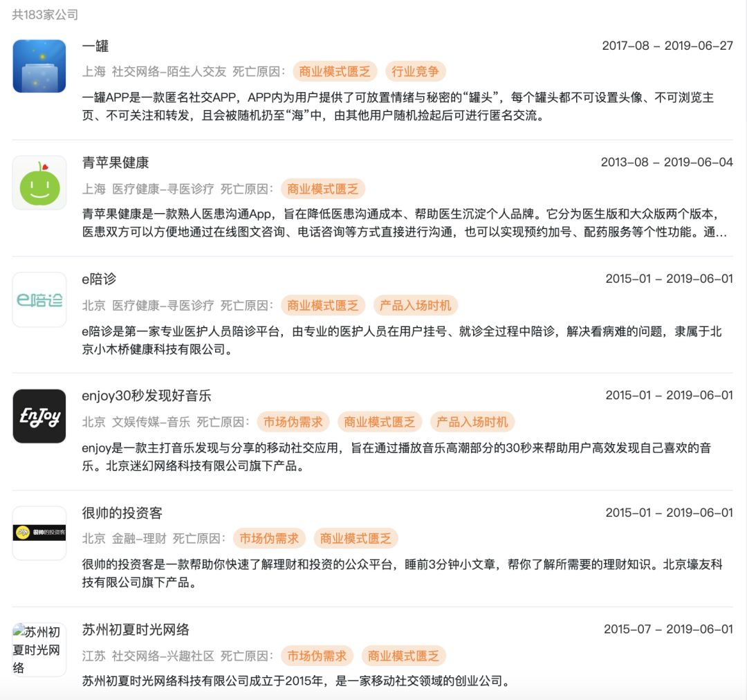
Task: Open enjoy30秒发现好音乐 title
Action: (x=146, y=396)
